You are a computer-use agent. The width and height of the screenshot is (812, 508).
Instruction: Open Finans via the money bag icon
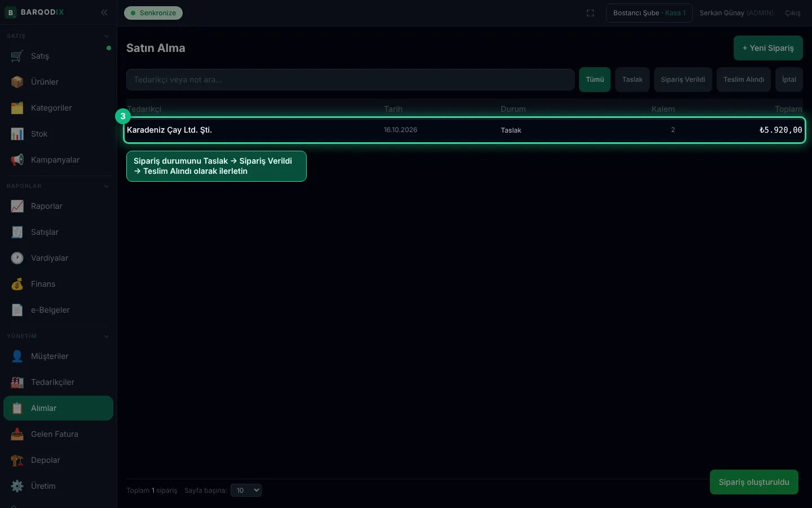(17, 284)
